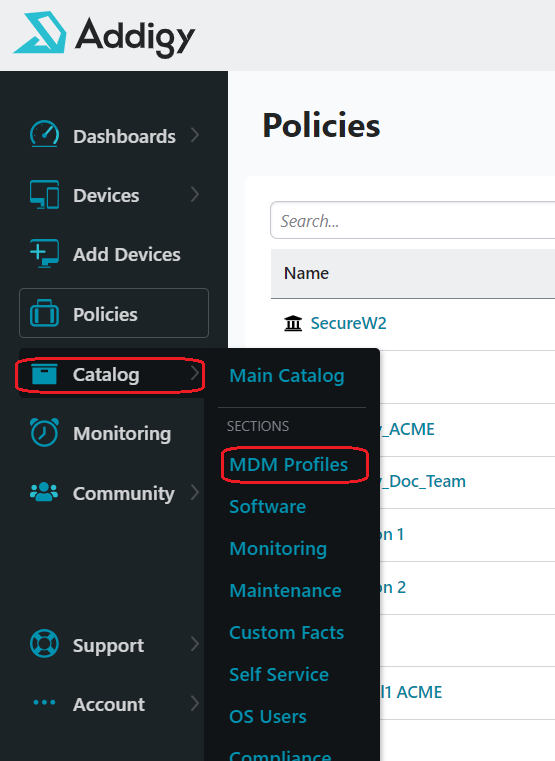Click the Dashboards gauge icon

(44, 134)
